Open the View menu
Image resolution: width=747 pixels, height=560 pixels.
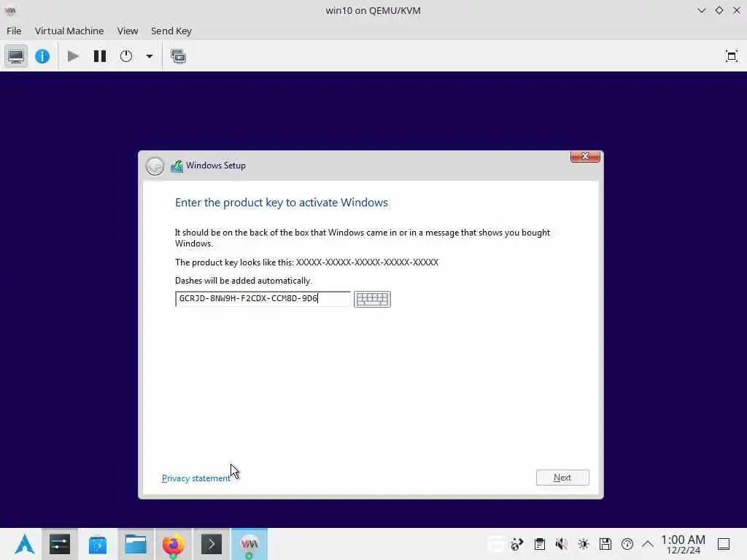pyautogui.click(x=127, y=31)
